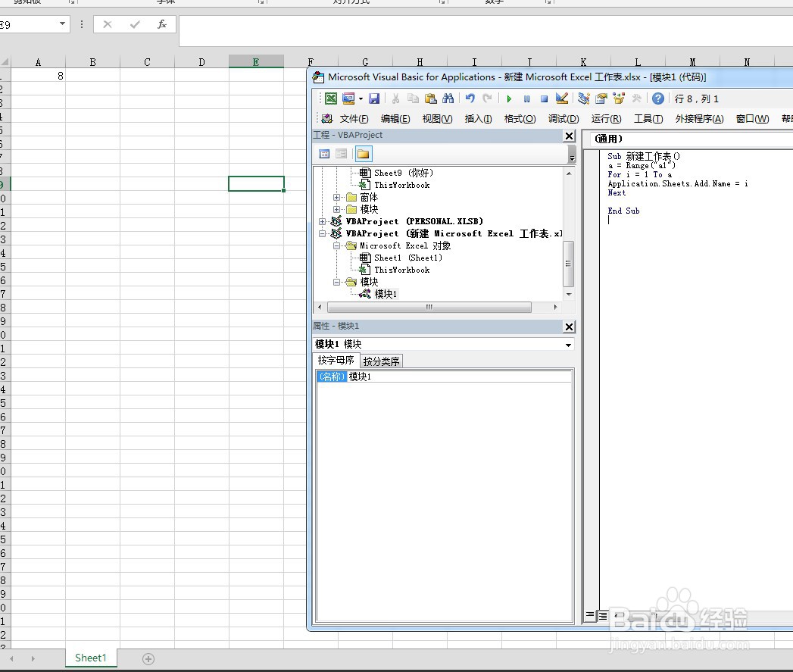Open 运行(R) menu
The image size is (793, 672).
click(607, 119)
